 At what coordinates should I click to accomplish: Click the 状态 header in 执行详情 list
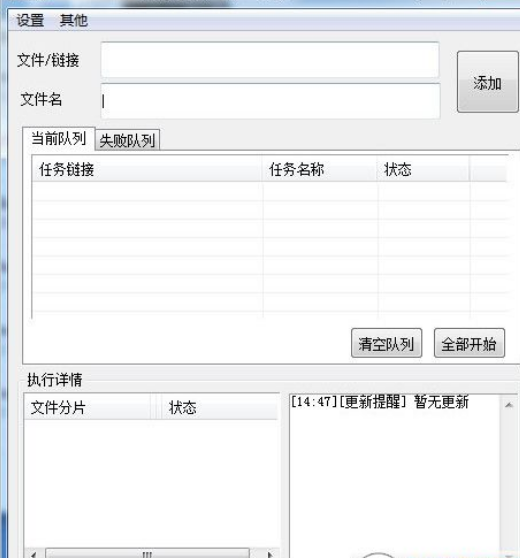(220, 407)
